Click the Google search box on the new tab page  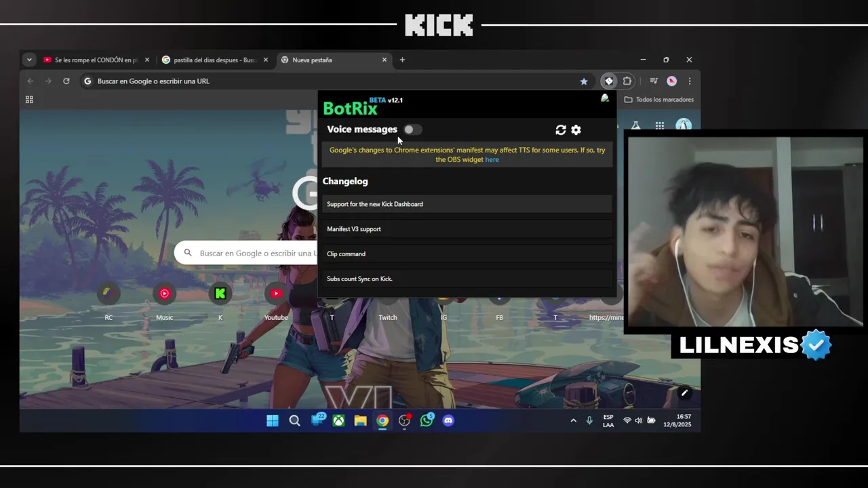point(246,253)
